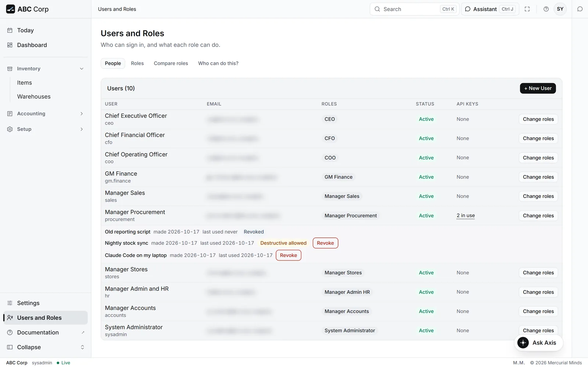Expand the Accounting section chevron

click(82, 114)
